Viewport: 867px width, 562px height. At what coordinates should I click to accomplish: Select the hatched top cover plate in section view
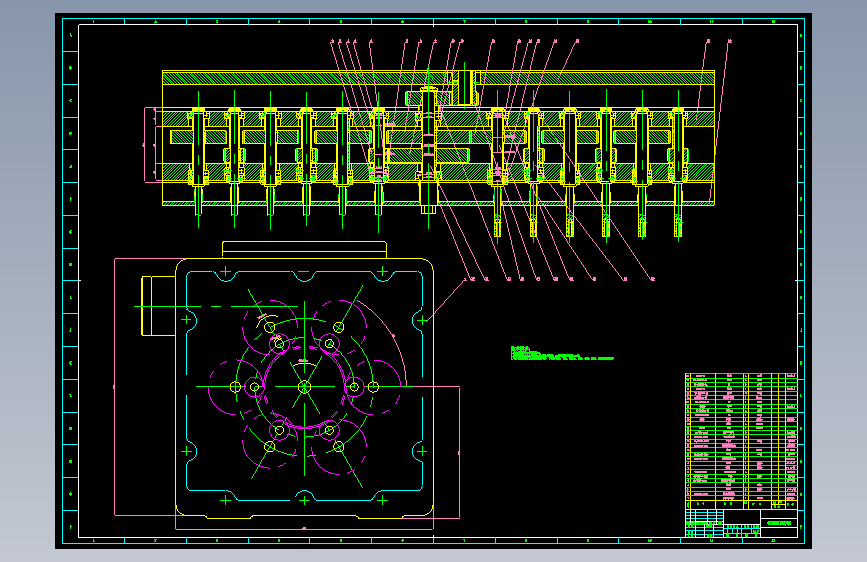pyautogui.click(x=438, y=77)
